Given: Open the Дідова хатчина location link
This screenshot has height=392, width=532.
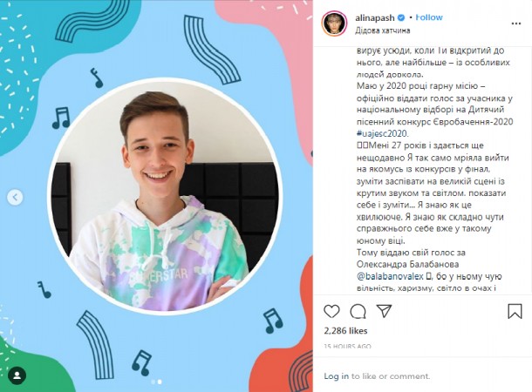Looking at the screenshot, I should [x=382, y=30].
